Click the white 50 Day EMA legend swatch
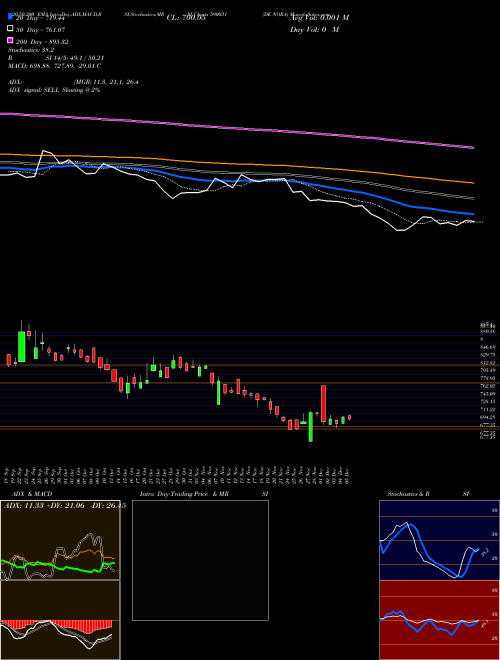Viewport: 500px width, 660px height. pos(10,29)
